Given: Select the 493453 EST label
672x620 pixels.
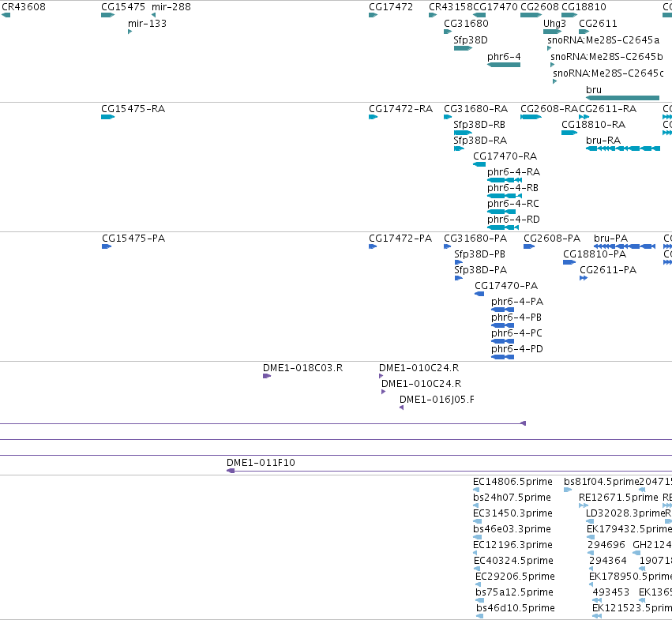Looking at the screenshot, I should (611, 592).
